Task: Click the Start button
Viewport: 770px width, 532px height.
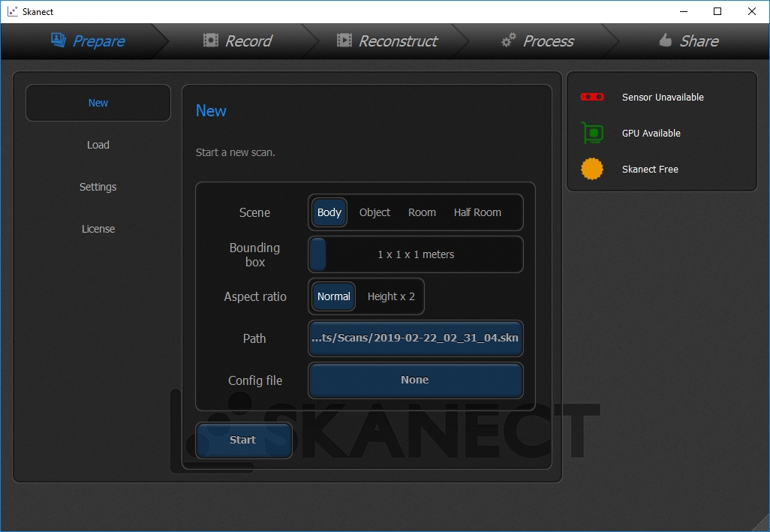Action: coord(244,440)
